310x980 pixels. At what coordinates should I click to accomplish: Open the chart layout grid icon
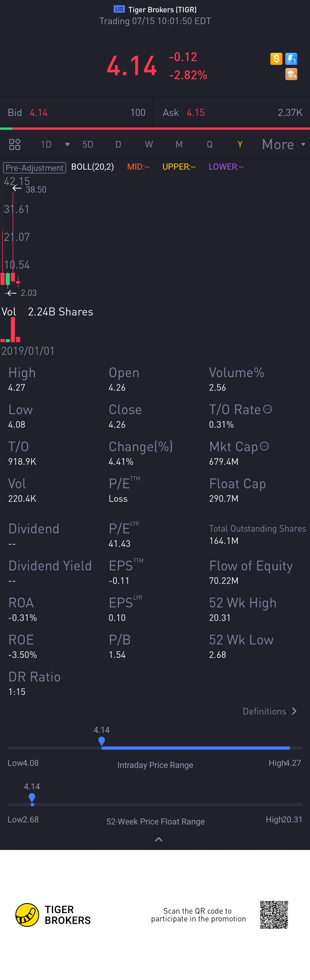click(14, 144)
